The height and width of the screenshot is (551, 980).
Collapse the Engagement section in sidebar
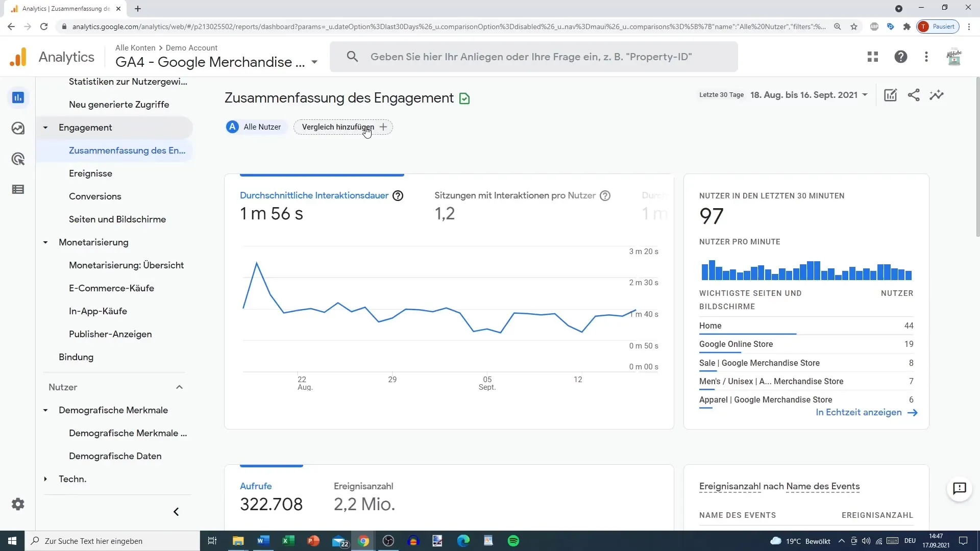tap(45, 127)
